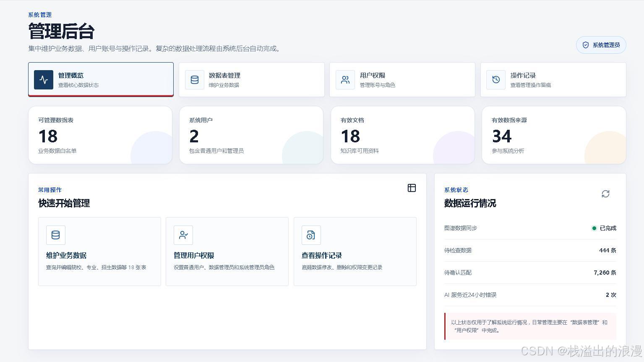The image size is (644, 362).
Task: Open the 数据表管理 tab
Action: click(252, 79)
